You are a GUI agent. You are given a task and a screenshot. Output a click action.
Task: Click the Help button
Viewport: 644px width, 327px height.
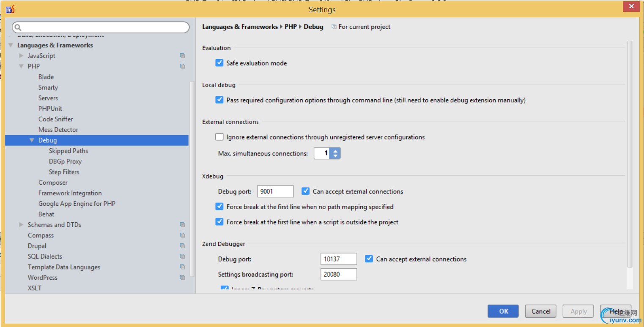coord(616,311)
